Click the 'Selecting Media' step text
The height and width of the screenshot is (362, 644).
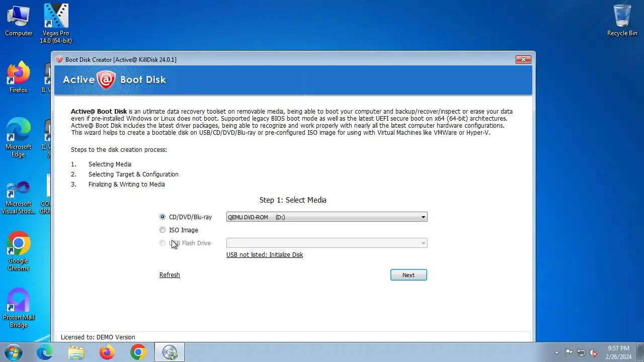click(x=110, y=164)
